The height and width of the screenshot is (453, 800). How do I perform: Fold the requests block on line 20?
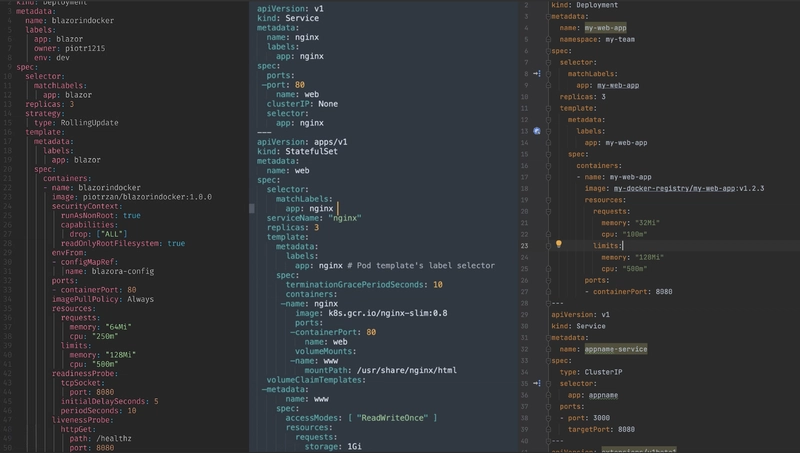548,211
